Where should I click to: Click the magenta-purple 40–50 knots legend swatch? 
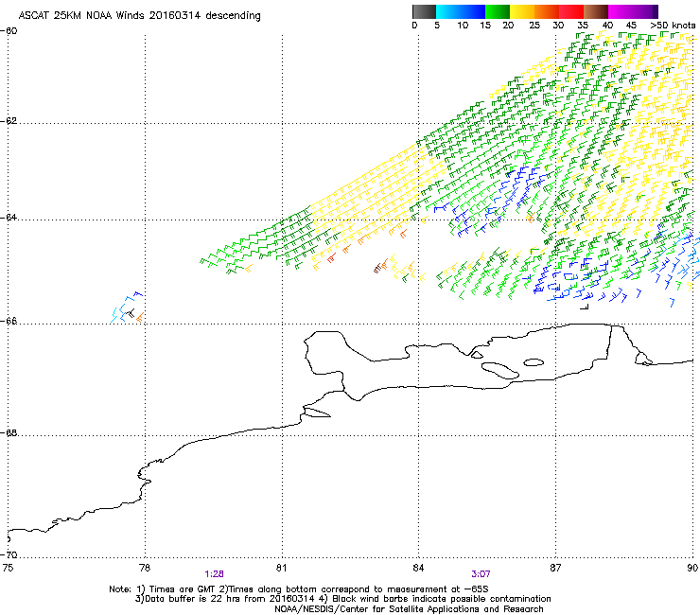coord(633,11)
